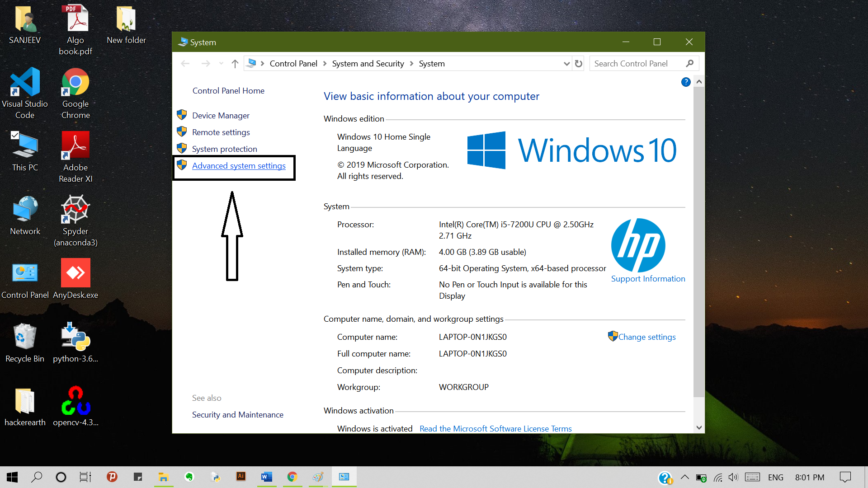Go to Control Panel Home
The image size is (868, 488).
click(228, 91)
